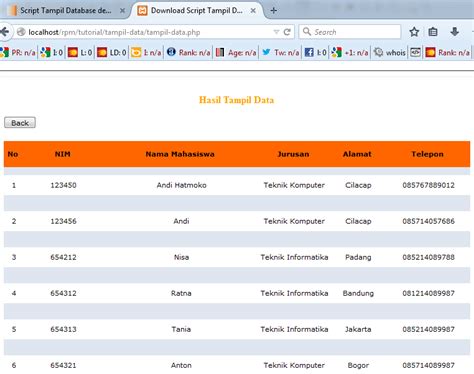
Task: Select the name Nisa
Action: point(181,257)
